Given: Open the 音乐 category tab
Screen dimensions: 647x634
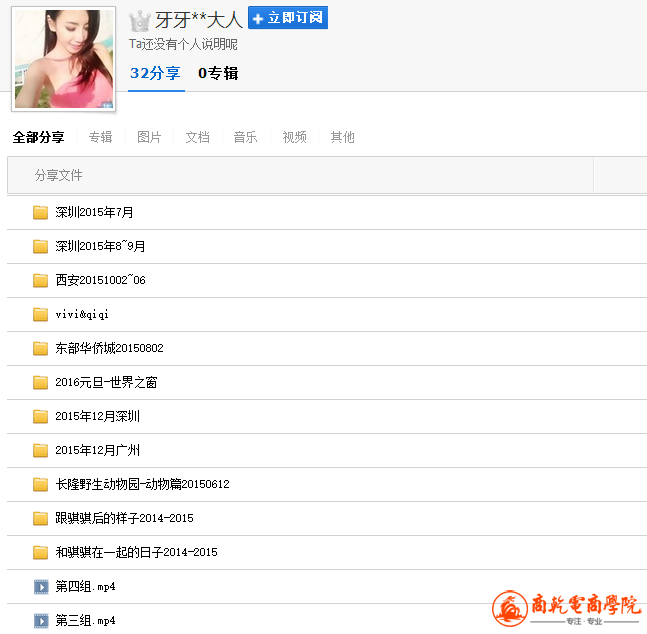Looking at the screenshot, I should click(x=245, y=137).
